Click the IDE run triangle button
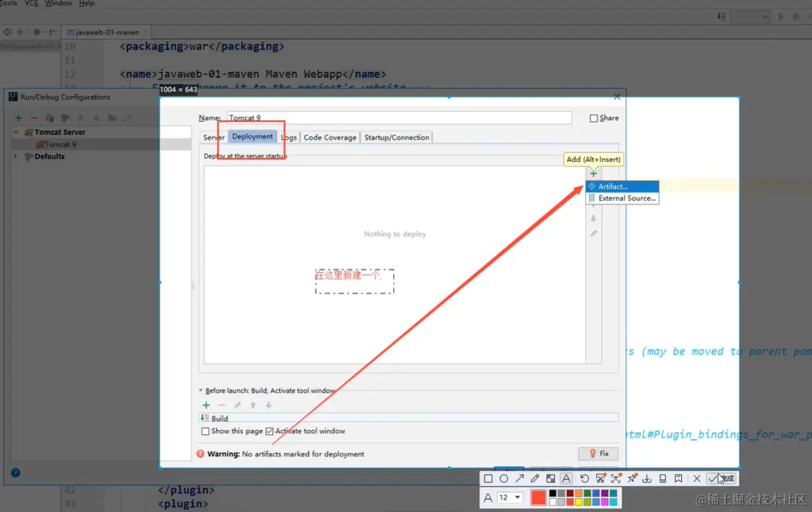Viewport: 812px width, 512px height. click(781, 17)
